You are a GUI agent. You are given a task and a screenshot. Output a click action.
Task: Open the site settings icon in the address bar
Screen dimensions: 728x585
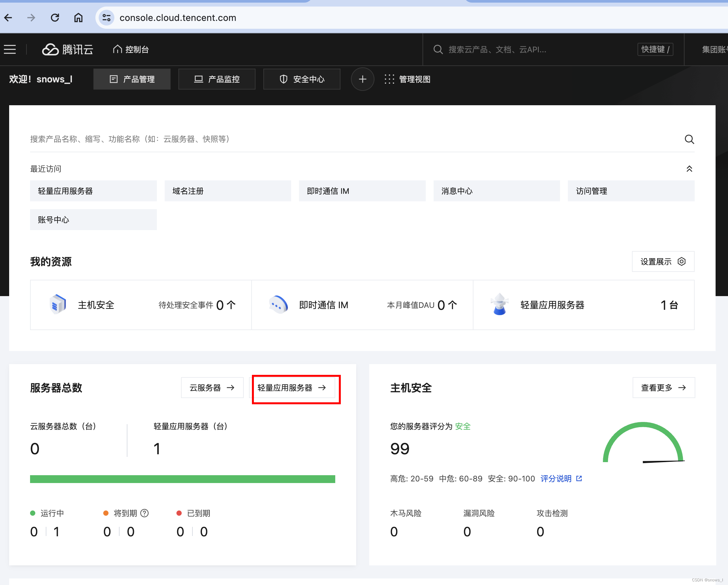point(107,18)
